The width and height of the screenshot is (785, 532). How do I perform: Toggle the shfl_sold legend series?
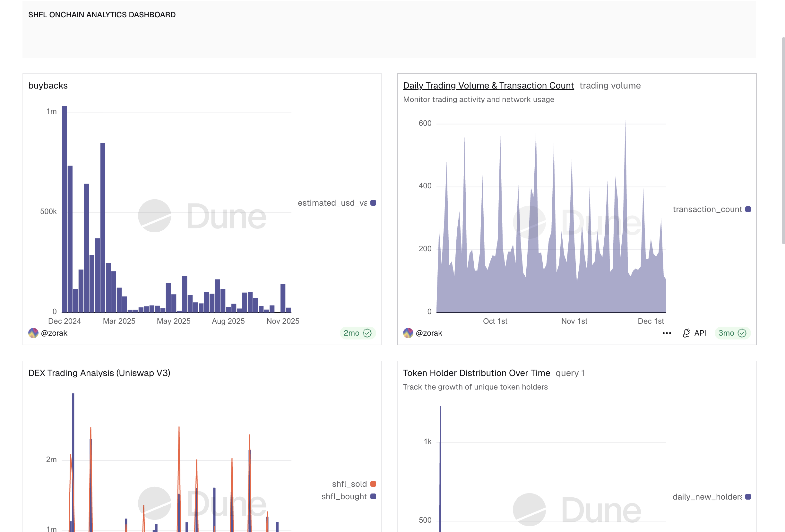tap(349, 484)
